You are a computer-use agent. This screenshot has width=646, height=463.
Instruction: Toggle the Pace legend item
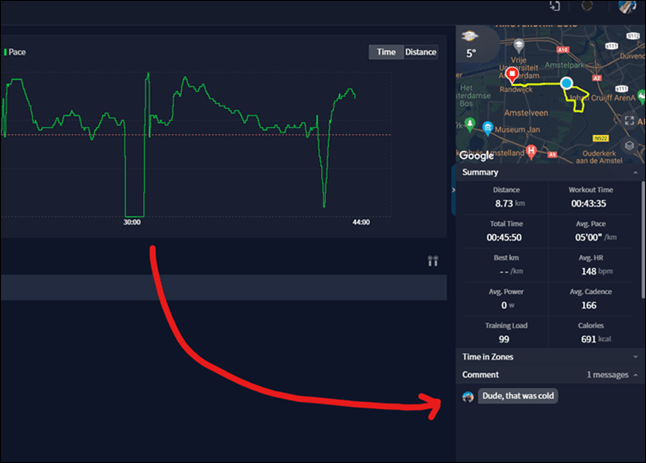coord(15,52)
